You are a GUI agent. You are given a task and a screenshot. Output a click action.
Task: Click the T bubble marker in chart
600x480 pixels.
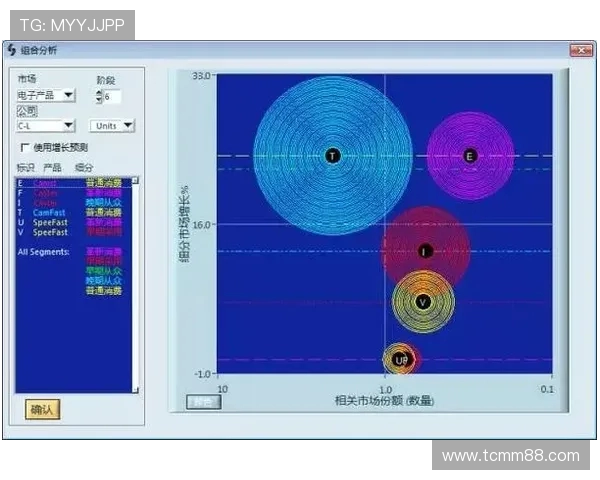(x=333, y=155)
